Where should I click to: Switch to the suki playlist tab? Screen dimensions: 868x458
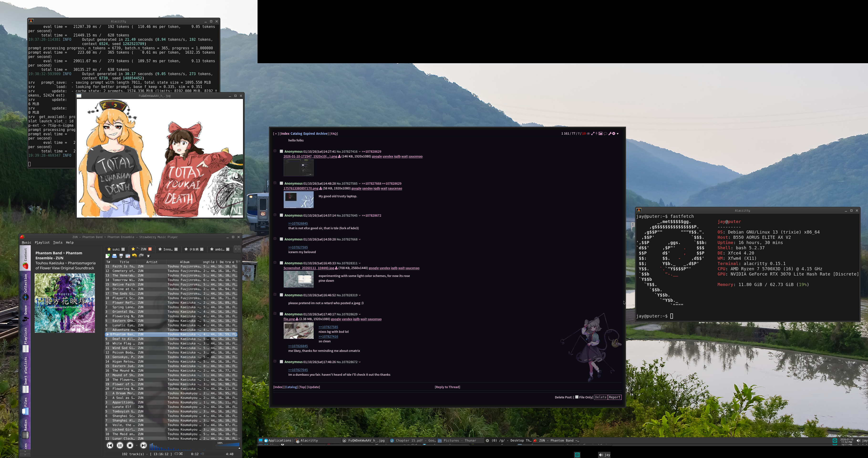click(x=116, y=249)
